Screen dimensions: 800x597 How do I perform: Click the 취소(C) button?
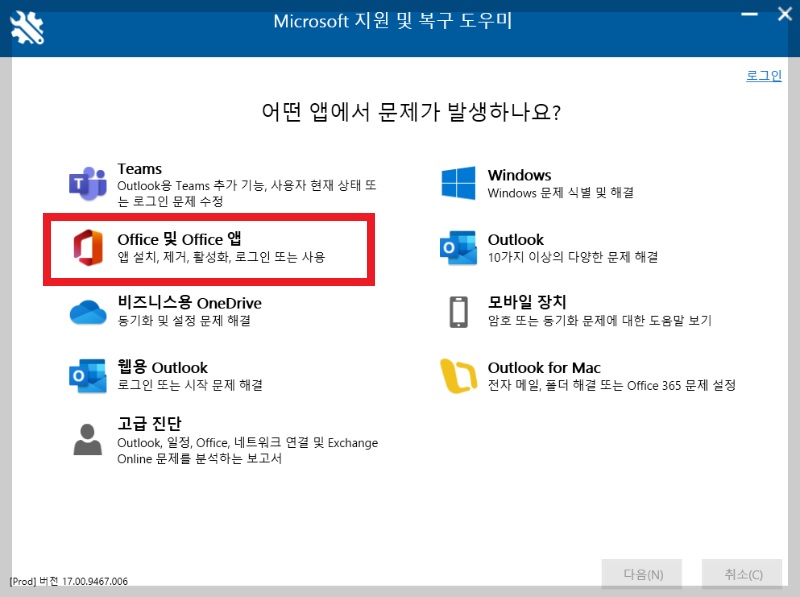tap(742, 575)
